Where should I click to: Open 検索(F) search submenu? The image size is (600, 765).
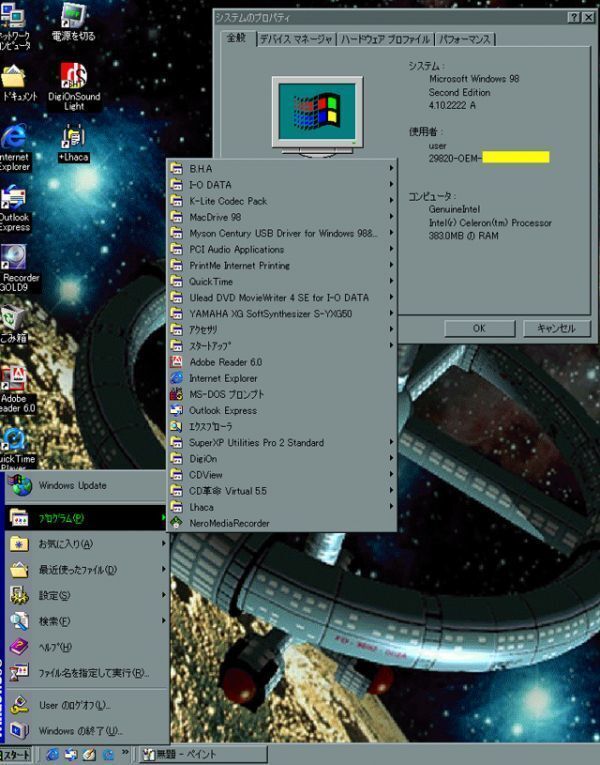pyautogui.click(x=86, y=621)
